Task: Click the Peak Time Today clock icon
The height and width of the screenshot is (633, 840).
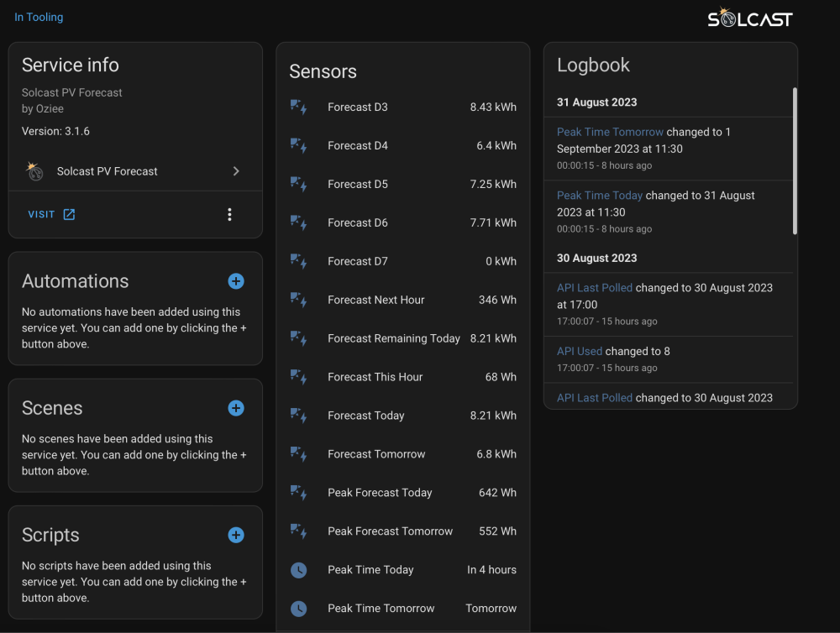Action: (298, 570)
